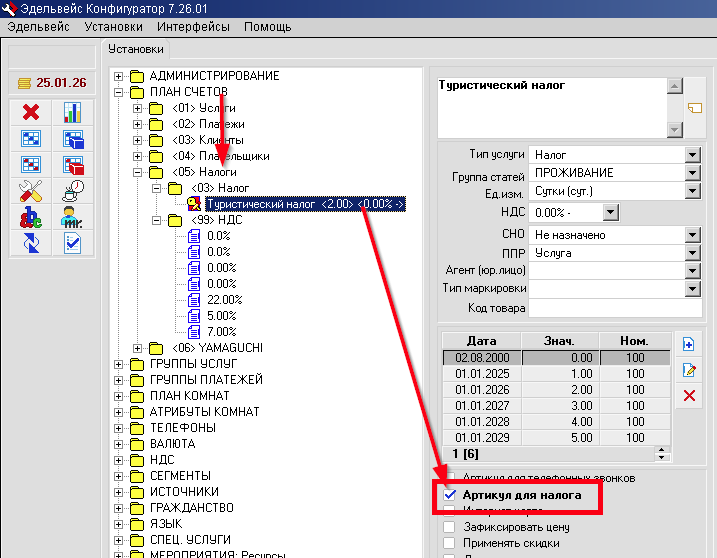Open the НДС rate dropdown
The width and height of the screenshot is (717, 558).
click(x=611, y=212)
